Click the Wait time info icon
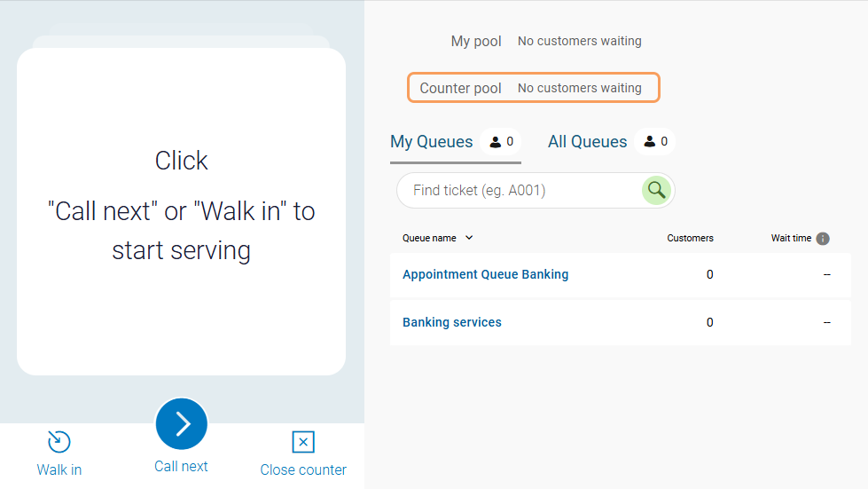The height and width of the screenshot is (489, 868). (x=823, y=239)
